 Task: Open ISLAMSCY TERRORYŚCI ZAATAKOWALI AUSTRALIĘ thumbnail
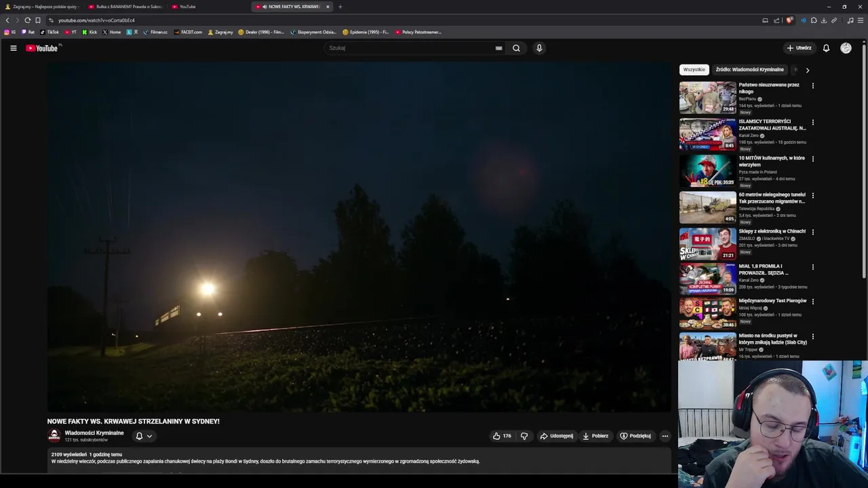(x=707, y=134)
